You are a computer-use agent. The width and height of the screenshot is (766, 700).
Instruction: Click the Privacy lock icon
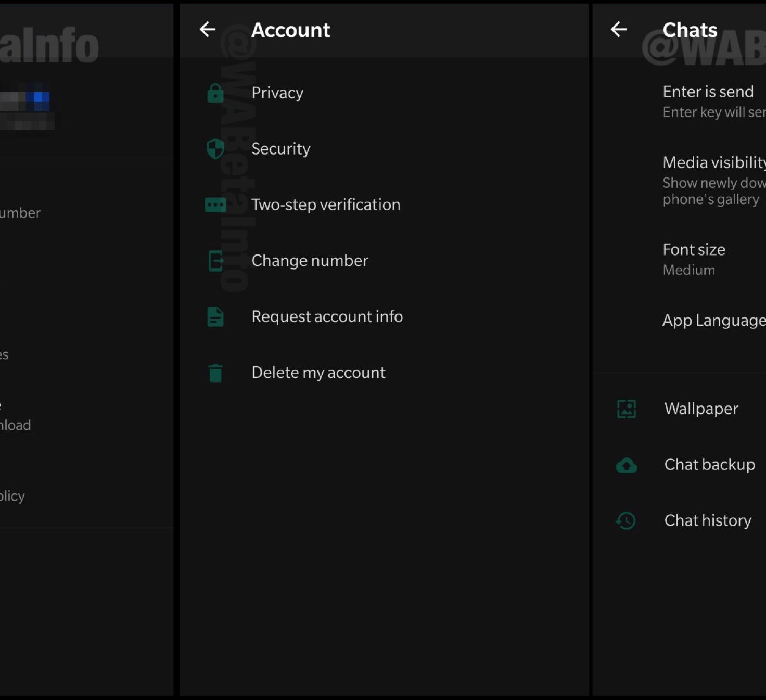tap(215, 93)
